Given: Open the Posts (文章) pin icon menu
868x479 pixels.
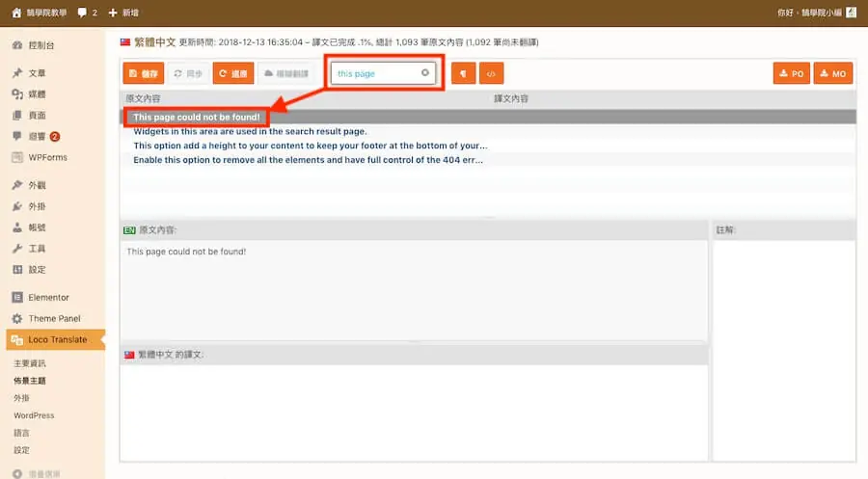Looking at the screenshot, I should click(x=17, y=72).
